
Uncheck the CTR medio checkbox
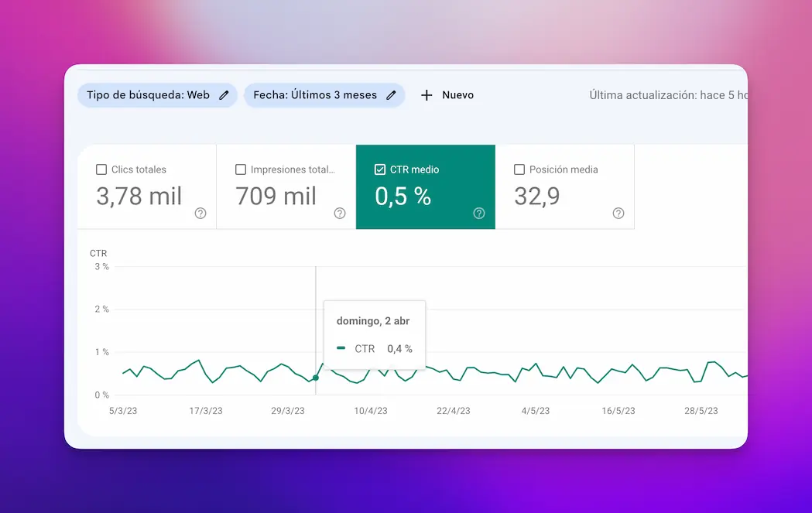(380, 169)
